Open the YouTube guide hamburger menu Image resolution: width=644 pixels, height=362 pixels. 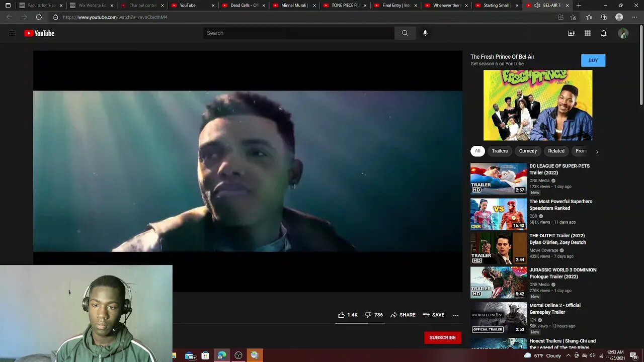coord(12,33)
